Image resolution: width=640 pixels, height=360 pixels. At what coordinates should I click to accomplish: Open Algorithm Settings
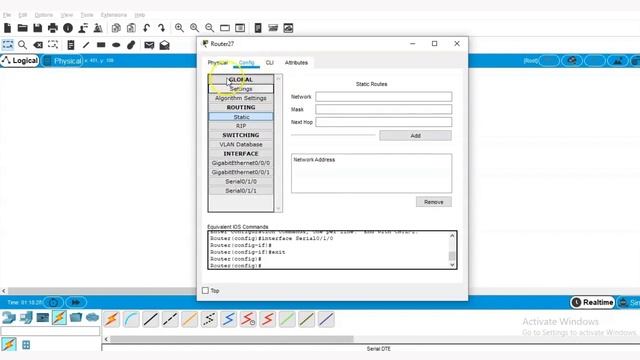241,98
